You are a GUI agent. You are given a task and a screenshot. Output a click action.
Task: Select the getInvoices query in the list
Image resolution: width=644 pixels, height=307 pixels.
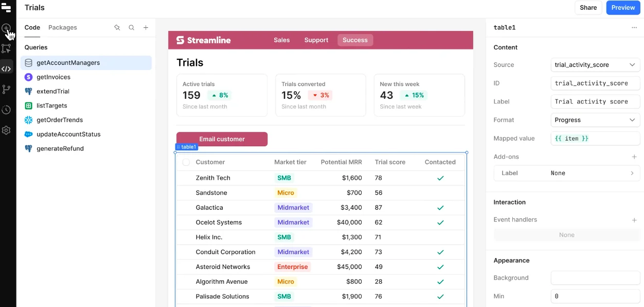53,77
